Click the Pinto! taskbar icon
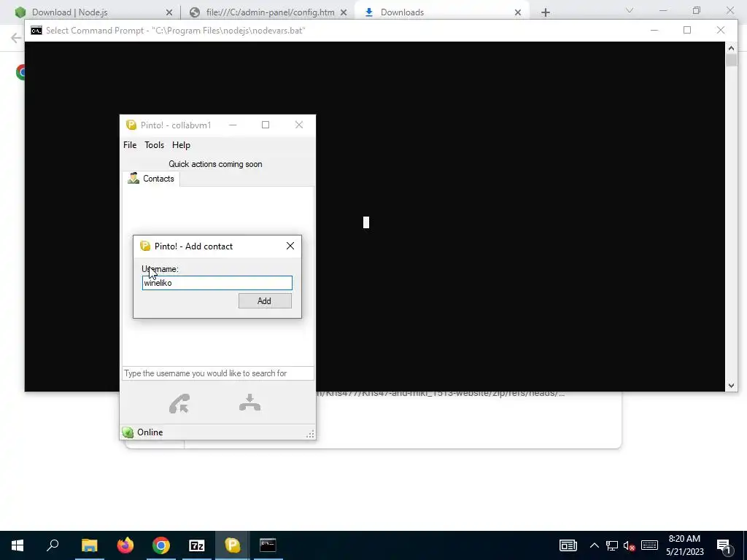Viewport: 747px width, 560px height. 232,545
